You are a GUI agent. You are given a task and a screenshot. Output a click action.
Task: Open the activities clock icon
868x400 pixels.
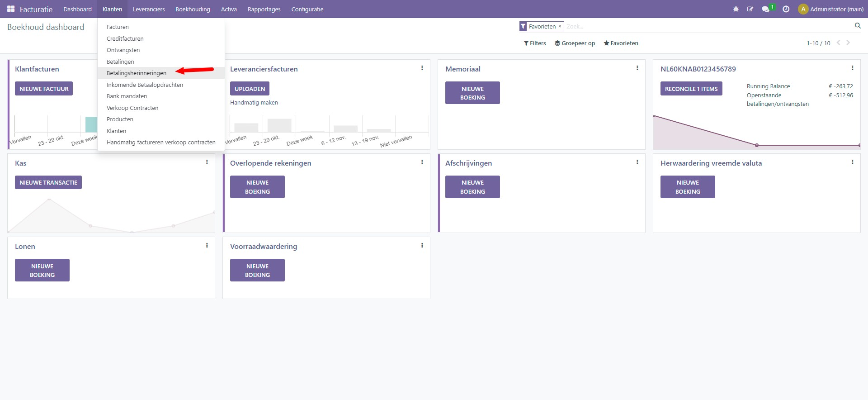coord(786,9)
